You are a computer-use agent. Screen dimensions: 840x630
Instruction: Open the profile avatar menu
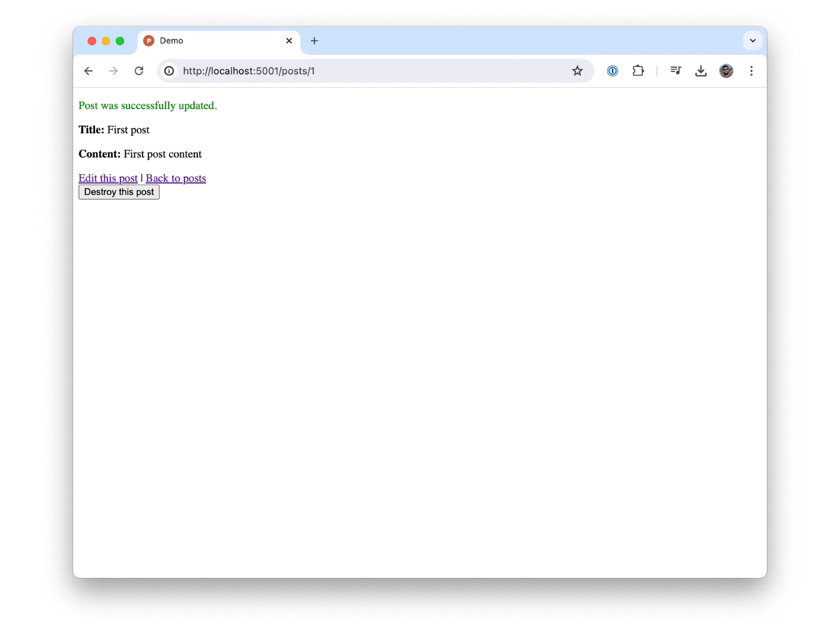(726, 71)
